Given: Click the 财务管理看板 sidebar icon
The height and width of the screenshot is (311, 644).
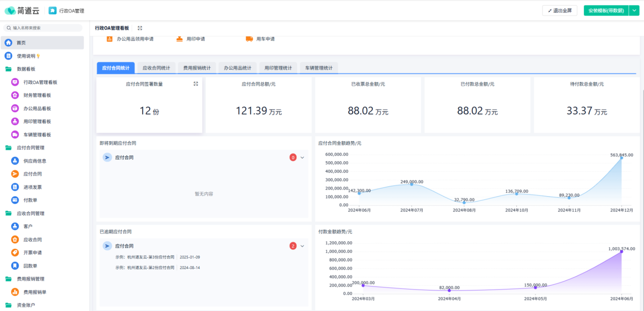Looking at the screenshot, I should click(x=15, y=95).
